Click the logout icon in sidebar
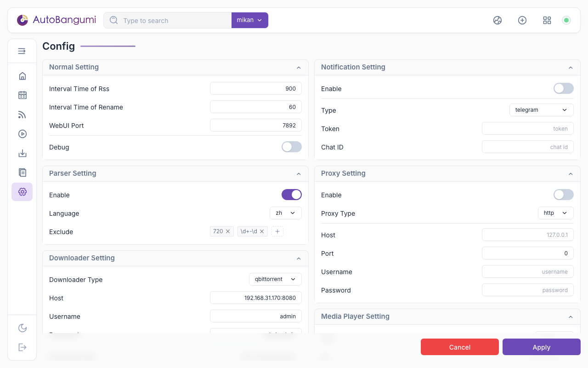Image resolution: width=588 pixels, height=368 pixels. 22,347
